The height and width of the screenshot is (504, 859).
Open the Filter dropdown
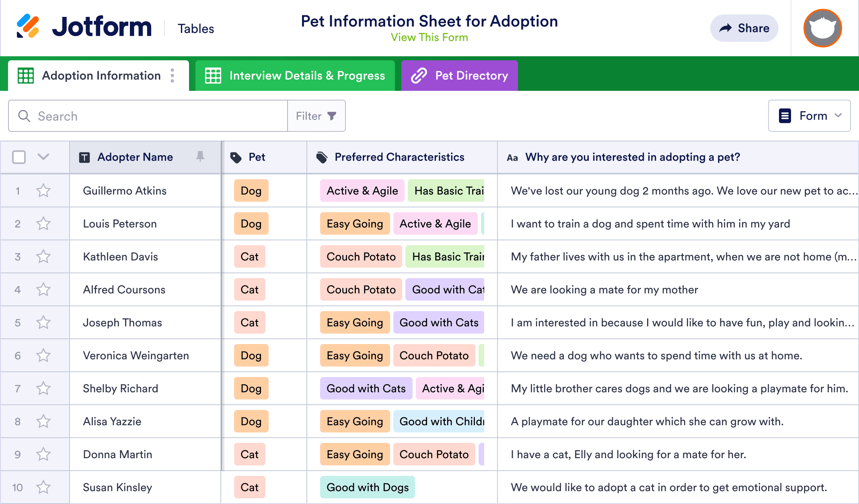(x=316, y=116)
